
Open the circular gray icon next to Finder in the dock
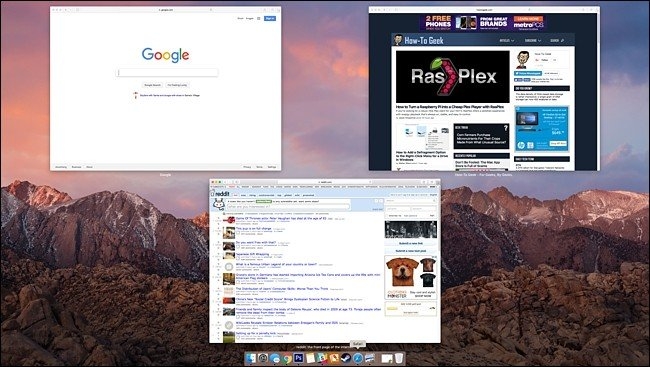click(263, 359)
